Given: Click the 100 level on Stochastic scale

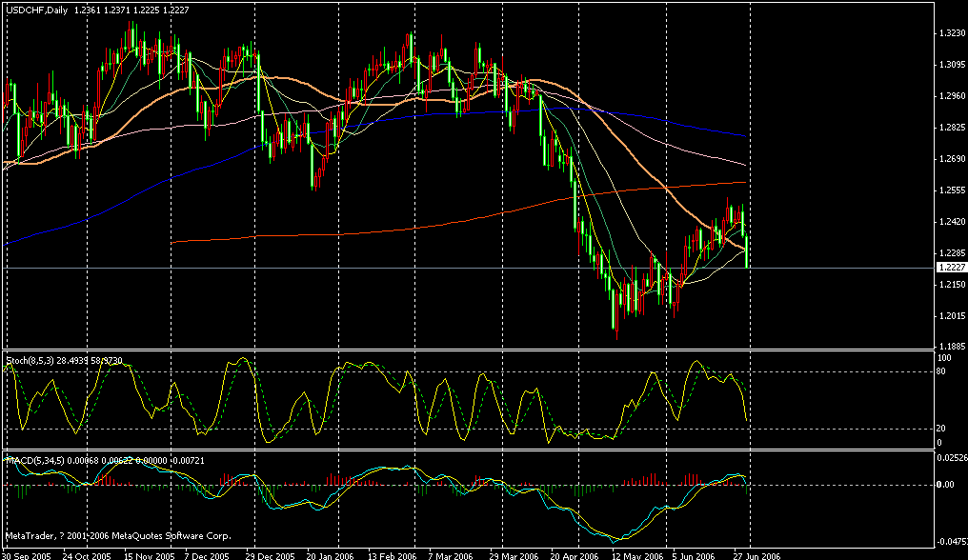Looking at the screenshot, I should pyautogui.click(x=944, y=358).
